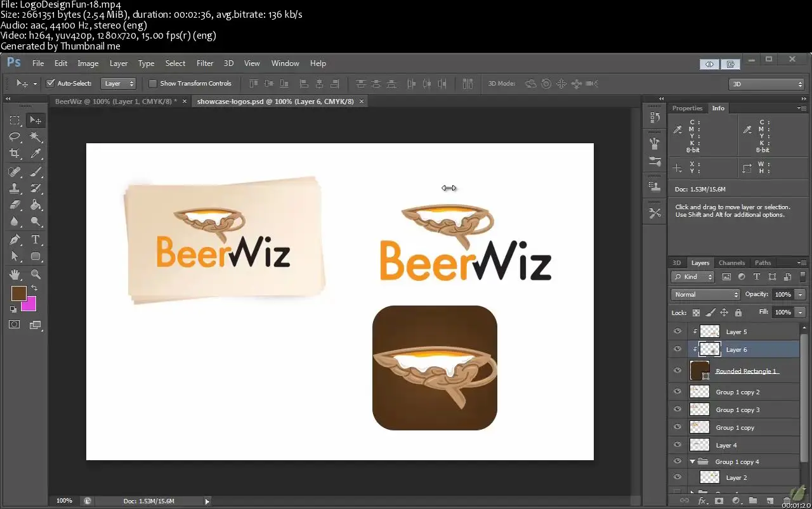Switch to the BeerWiz document tab
812x509 pixels.
115,101
